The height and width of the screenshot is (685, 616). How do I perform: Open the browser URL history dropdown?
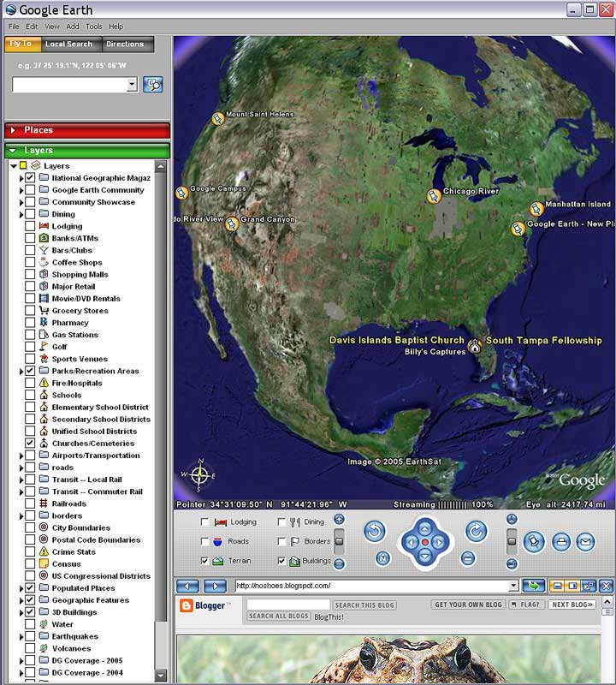514,586
